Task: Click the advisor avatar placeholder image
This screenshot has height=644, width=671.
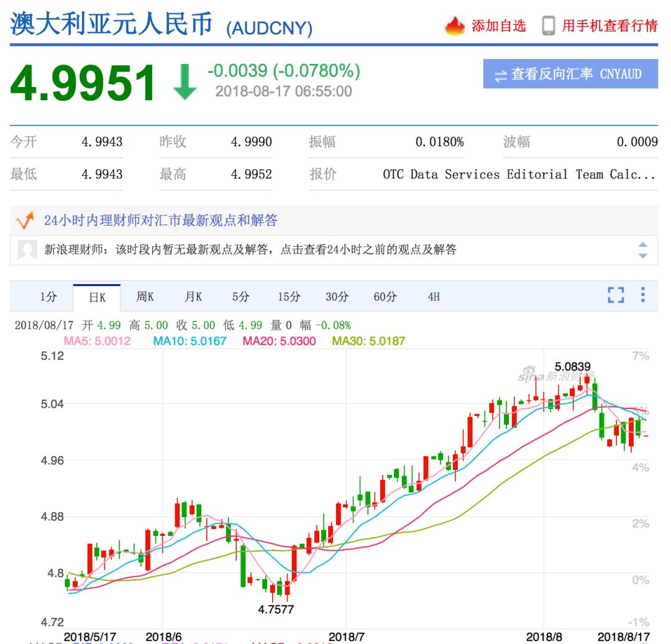Action: [x=27, y=250]
